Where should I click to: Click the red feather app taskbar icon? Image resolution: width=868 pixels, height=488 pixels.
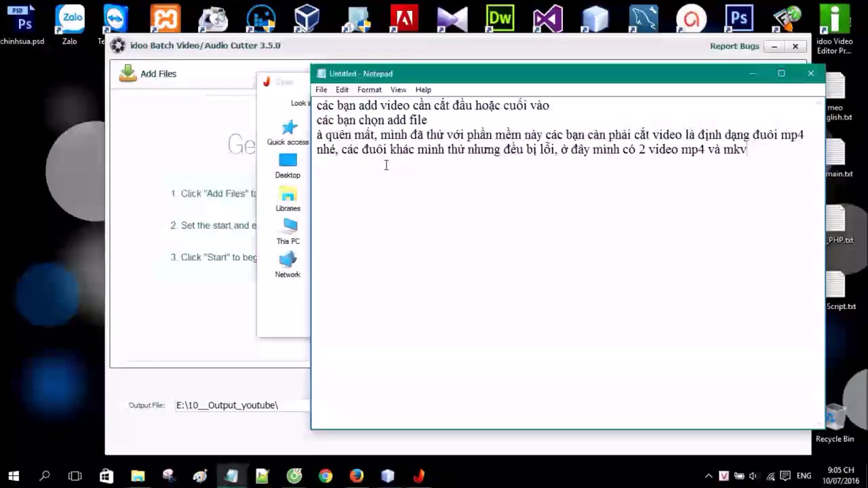(x=419, y=476)
